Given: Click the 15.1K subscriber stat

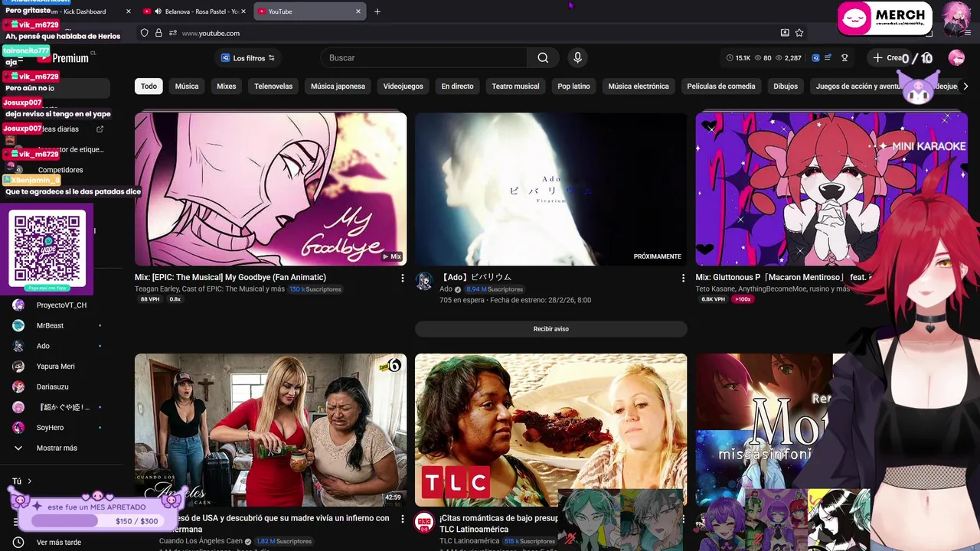Looking at the screenshot, I should (738, 58).
